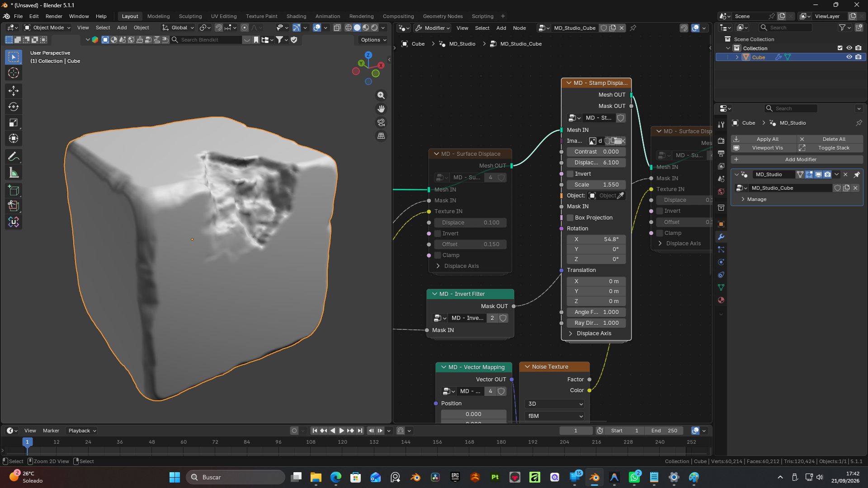This screenshot has width=868, height=488.
Task: Open the Physics properties tab icon
Action: pyautogui.click(x=721, y=262)
